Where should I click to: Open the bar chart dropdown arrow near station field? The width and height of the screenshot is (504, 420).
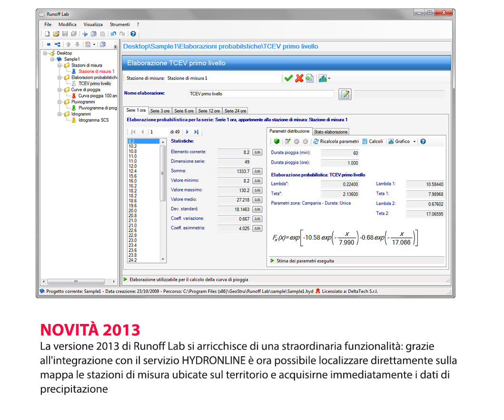329,78
